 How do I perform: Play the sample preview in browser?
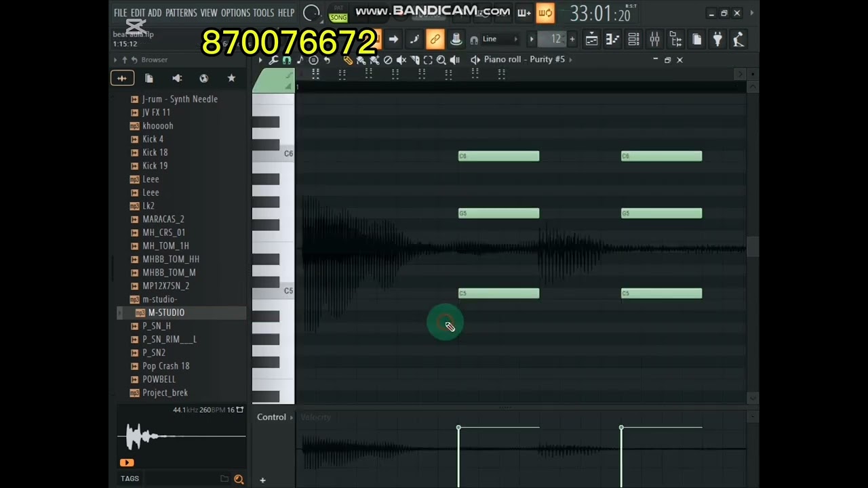click(127, 463)
